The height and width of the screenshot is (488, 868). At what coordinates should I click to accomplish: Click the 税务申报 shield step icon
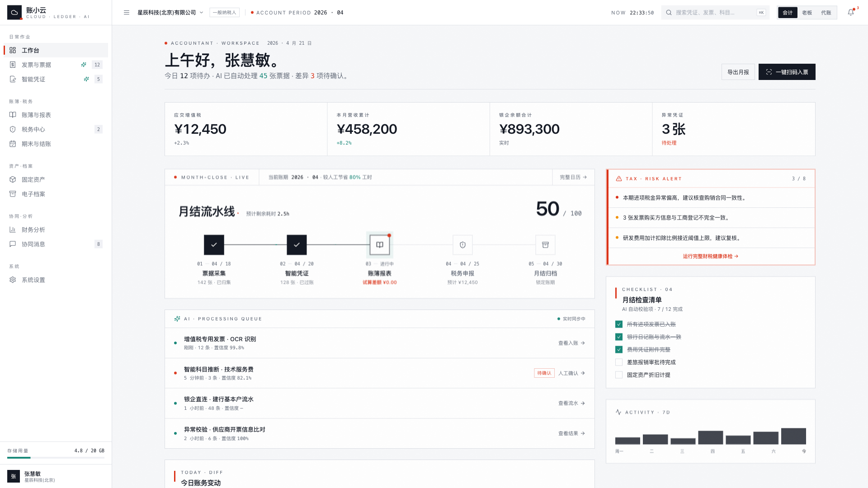462,245
